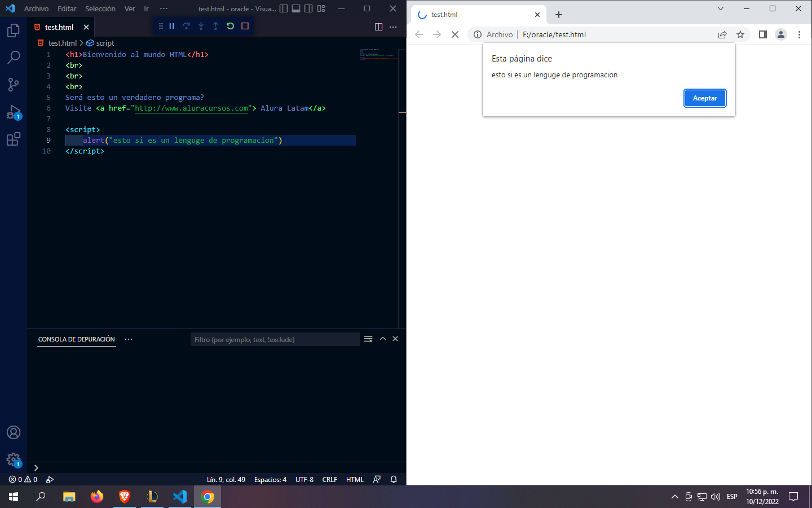Open the Ir menu
Screen dimensions: 812x508
[146, 8]
